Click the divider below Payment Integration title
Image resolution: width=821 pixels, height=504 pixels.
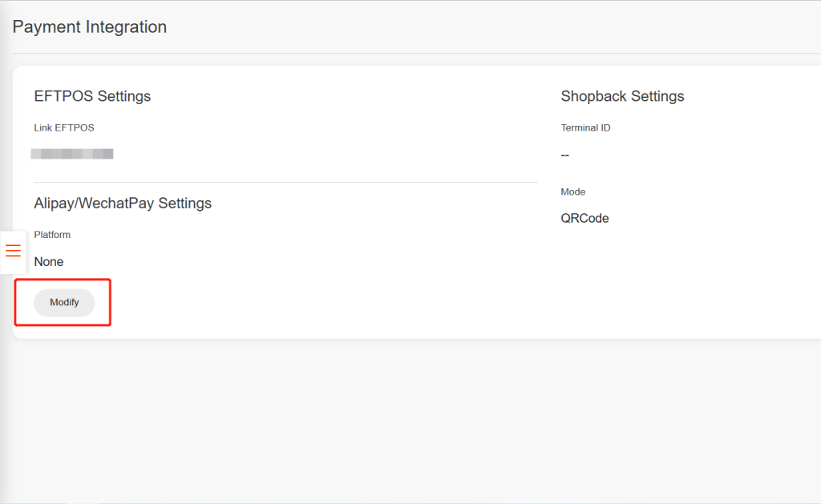[410, 54]
